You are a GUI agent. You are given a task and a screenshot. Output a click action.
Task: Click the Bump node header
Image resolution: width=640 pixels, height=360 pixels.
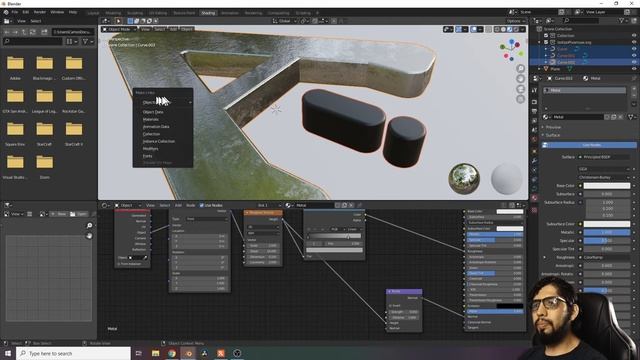404,291
